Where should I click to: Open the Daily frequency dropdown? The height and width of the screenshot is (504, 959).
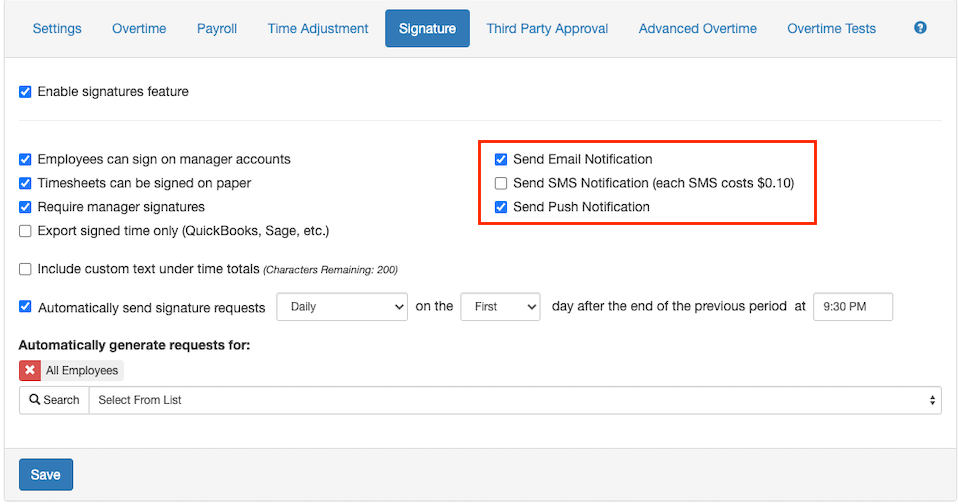[x=341, y=307]
